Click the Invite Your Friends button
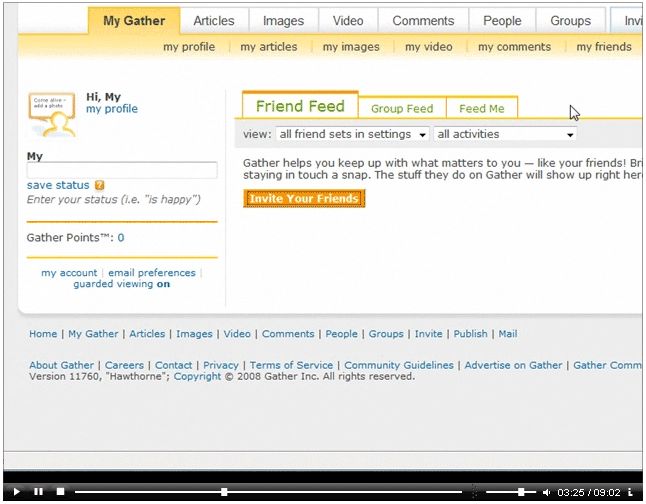Viewport: 646px width, 504px height. [x=304, y=199]
